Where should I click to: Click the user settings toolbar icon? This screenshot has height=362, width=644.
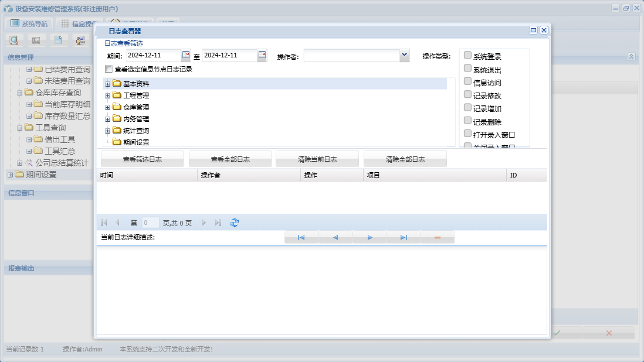[x=80, y=40]
